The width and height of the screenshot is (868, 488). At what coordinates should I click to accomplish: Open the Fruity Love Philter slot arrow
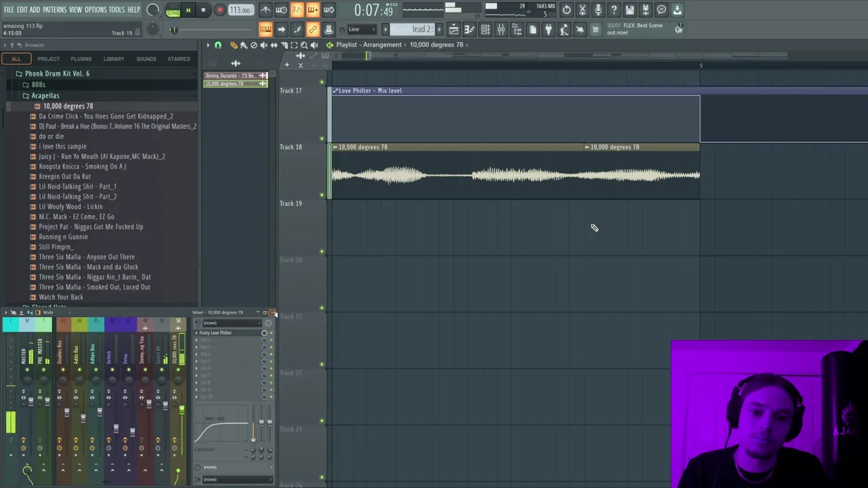click(197, 333)
